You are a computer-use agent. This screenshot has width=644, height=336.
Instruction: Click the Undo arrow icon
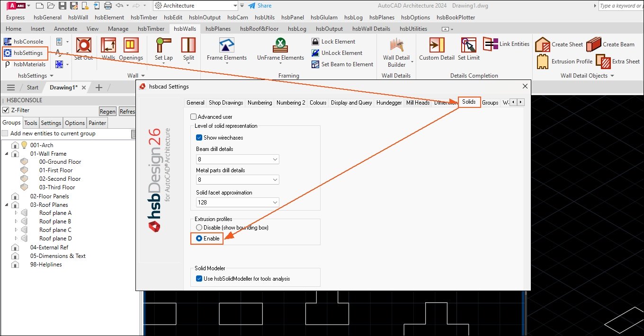(119, 6)
